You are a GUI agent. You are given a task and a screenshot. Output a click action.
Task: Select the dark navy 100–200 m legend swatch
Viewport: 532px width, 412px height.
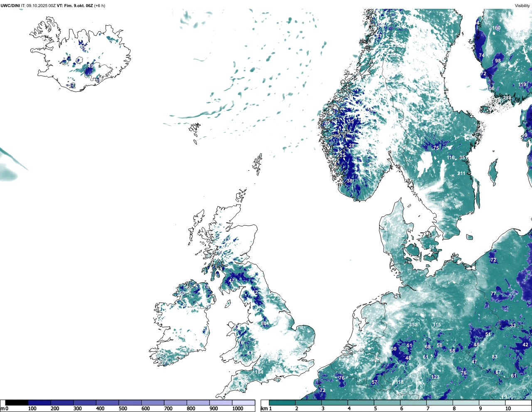[x=39, y=402]
